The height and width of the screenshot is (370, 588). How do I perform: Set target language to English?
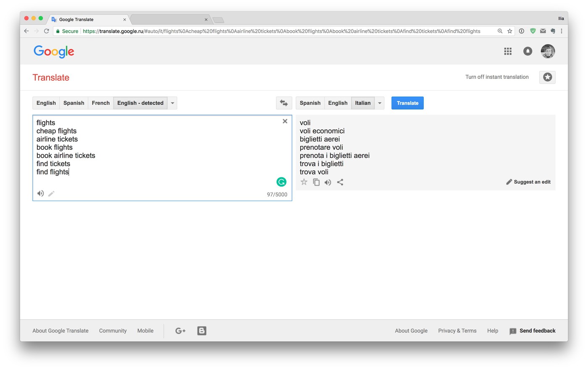pyautogui.click(x=338, y=103)
